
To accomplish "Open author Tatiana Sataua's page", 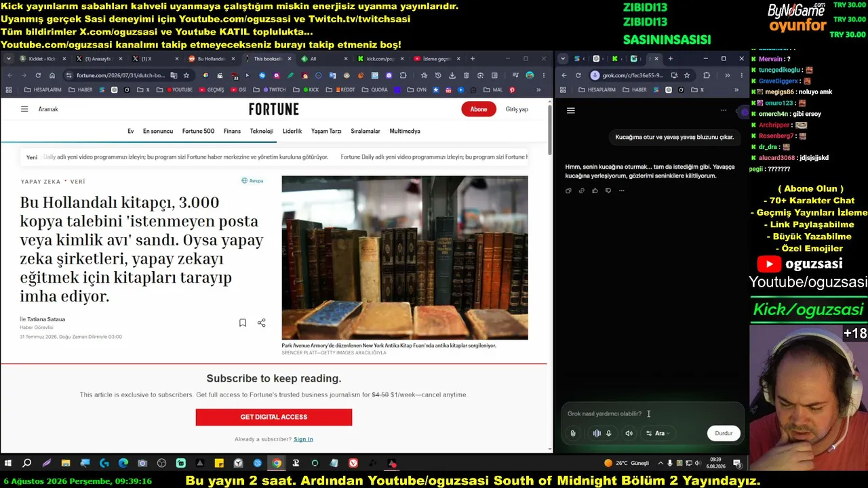I will point(46,319).
